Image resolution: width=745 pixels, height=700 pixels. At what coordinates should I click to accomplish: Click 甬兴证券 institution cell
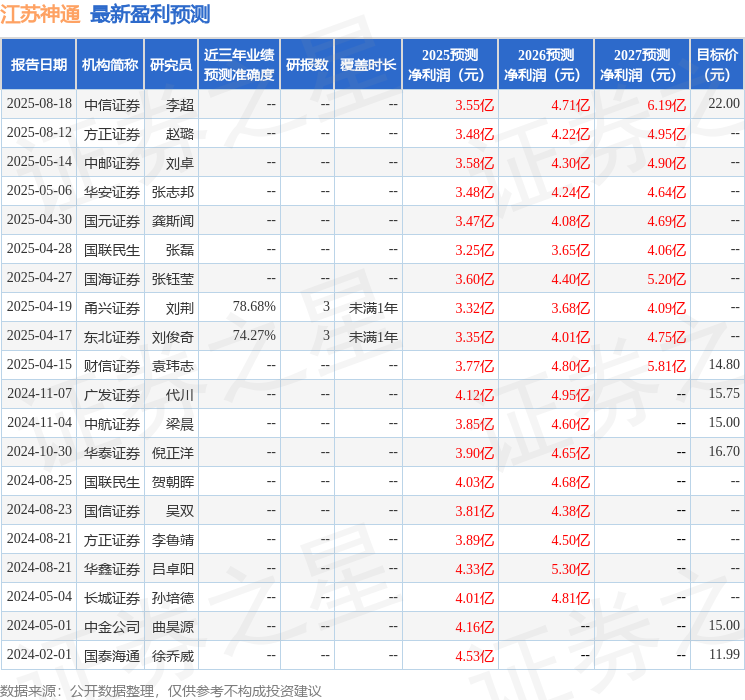click(112, 307)
